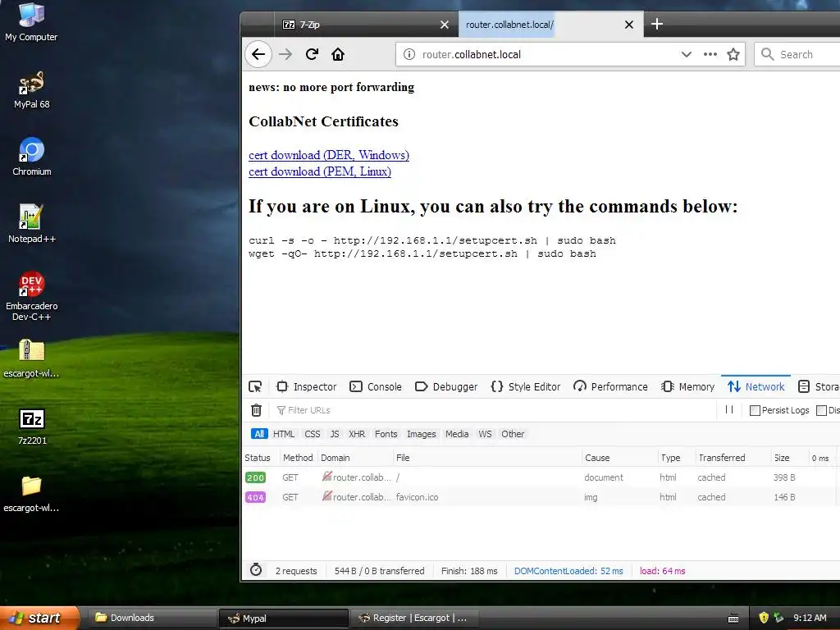Open the Style Editor panel
The image size is (840, 630).
pos(526,387)
